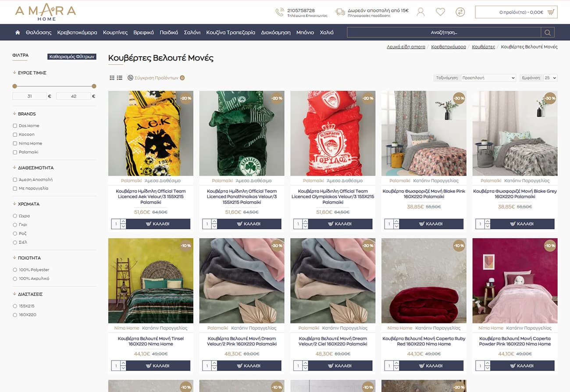Open user account icon in header

(420, 12)
